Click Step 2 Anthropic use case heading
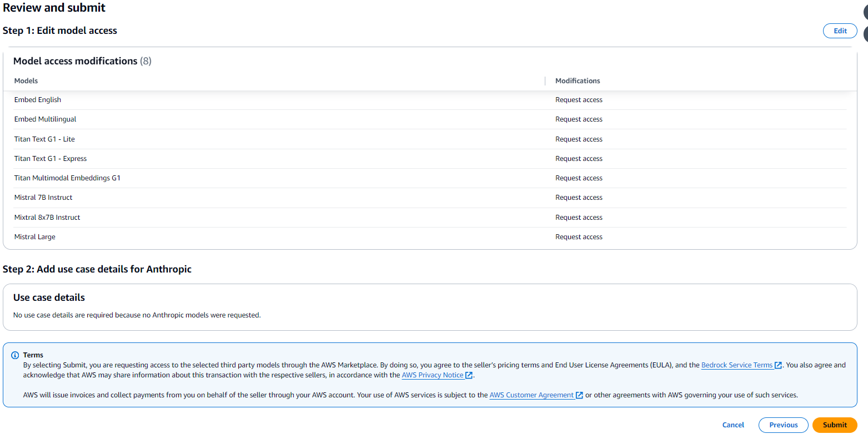 pyautogui.click(x=97, y=269)
